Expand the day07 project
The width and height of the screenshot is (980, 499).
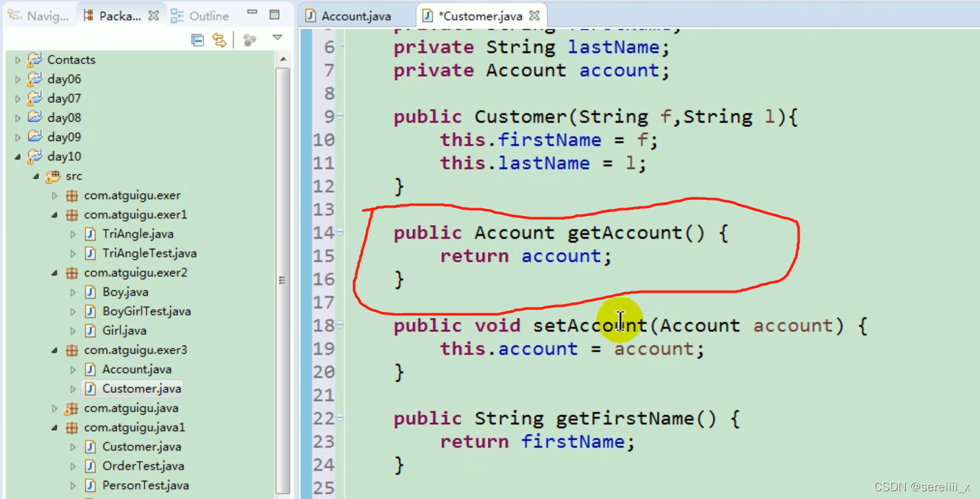point(17,99)
